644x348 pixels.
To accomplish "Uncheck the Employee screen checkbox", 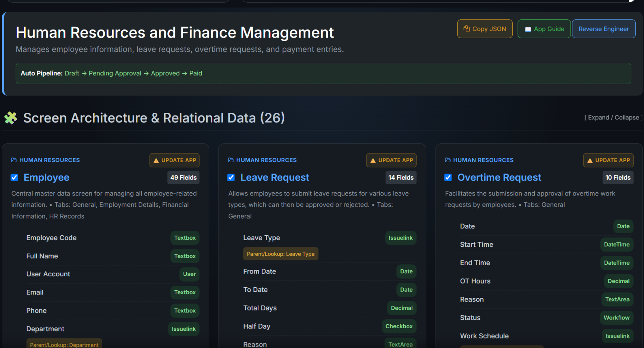I will point(14,177).
